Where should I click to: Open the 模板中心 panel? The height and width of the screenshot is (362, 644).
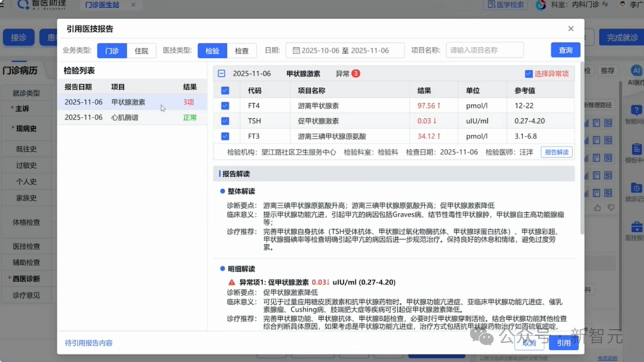(636, 148)
